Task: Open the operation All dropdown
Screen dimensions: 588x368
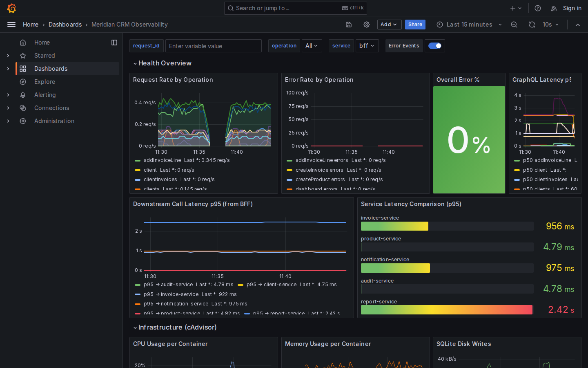Action: pos(312,46)
